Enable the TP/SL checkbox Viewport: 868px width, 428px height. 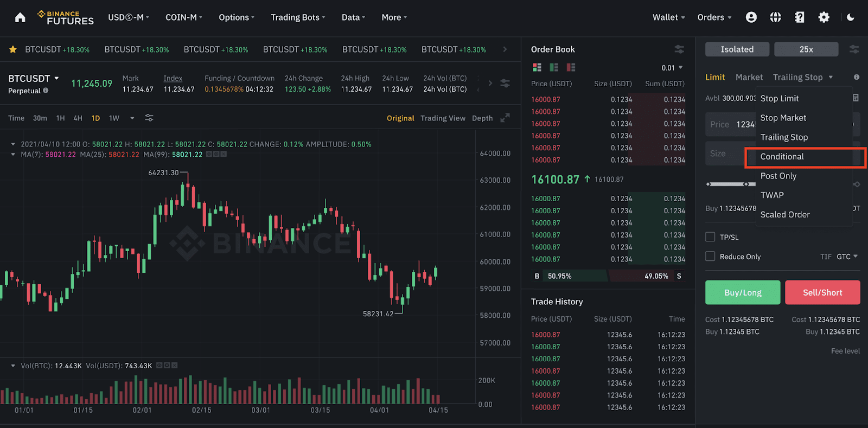710,237
